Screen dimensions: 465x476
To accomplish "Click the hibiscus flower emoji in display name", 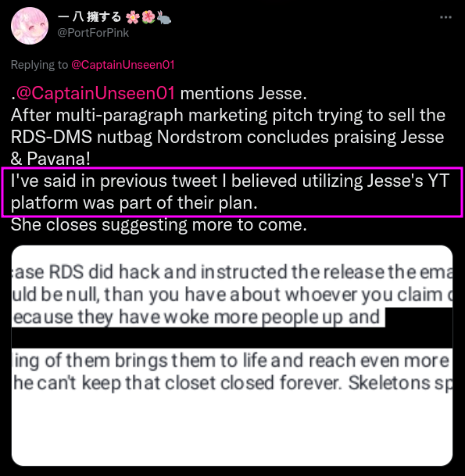I will point(148,17).
